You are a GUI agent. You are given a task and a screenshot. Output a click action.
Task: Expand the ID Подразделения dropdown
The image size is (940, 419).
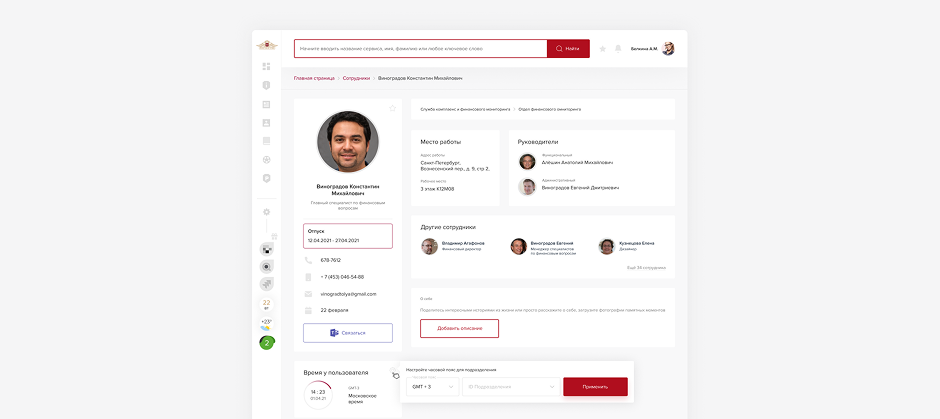click(x=510, y=386)
